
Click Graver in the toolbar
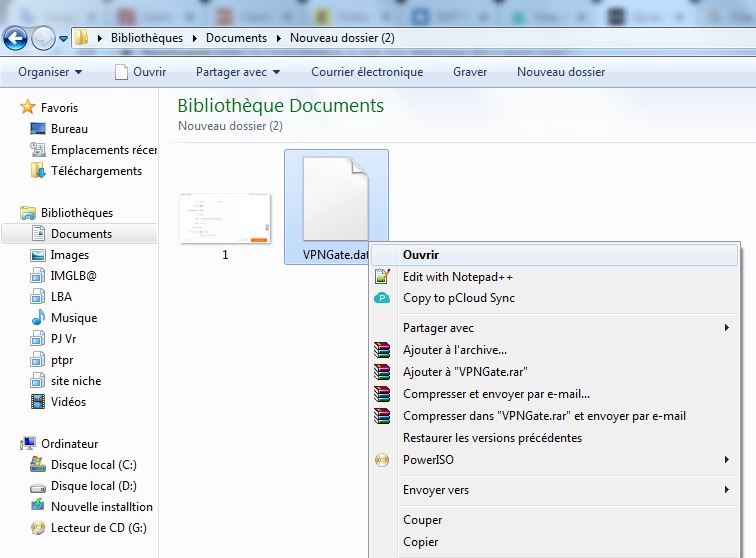[x=470, y=72]
